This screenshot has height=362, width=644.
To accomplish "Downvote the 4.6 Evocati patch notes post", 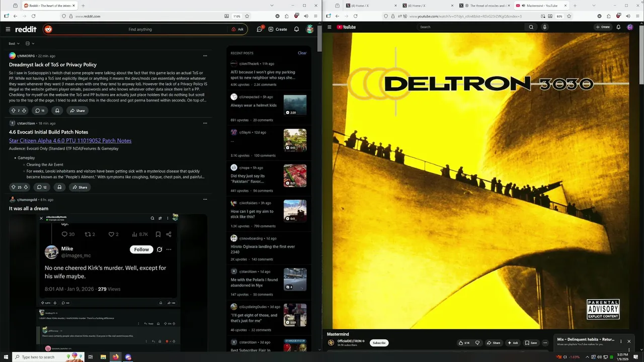I will point(26,187).
